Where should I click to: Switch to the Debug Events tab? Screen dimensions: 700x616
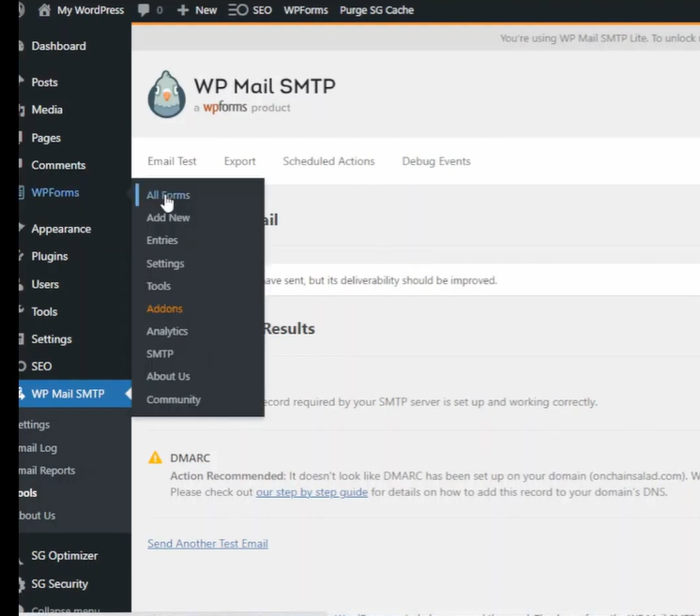point(436,161)
